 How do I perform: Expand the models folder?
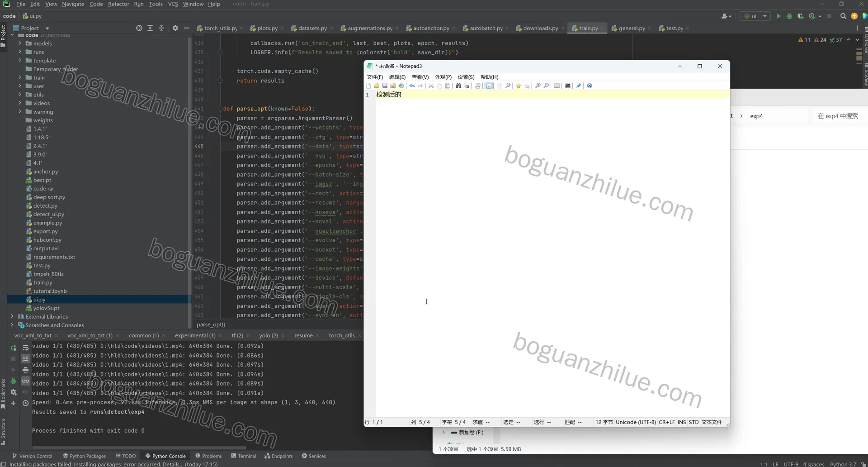click(20, 43)
